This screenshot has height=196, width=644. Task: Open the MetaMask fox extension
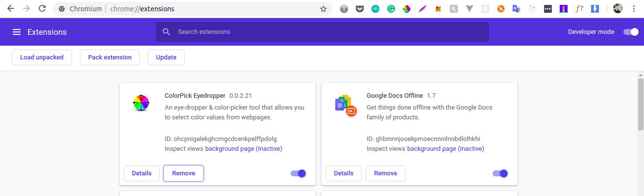(x=438, y=9)
